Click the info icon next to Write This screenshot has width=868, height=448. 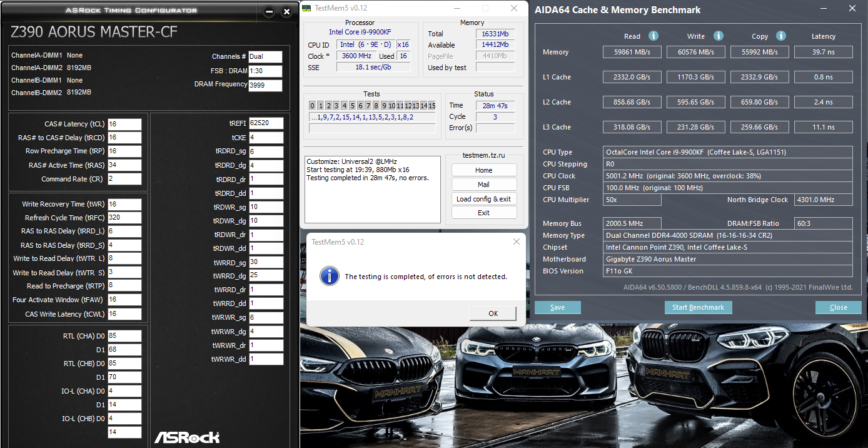pyautogui.click(x=719, y=36)
